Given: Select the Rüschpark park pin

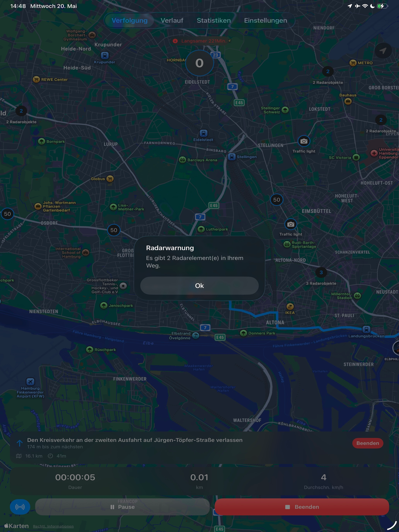Looking at the screenshot, I should [x=90, y=350].
